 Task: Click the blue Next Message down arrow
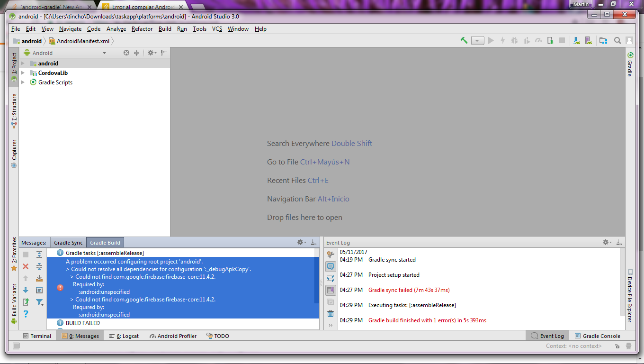click(x=26, y=290)
